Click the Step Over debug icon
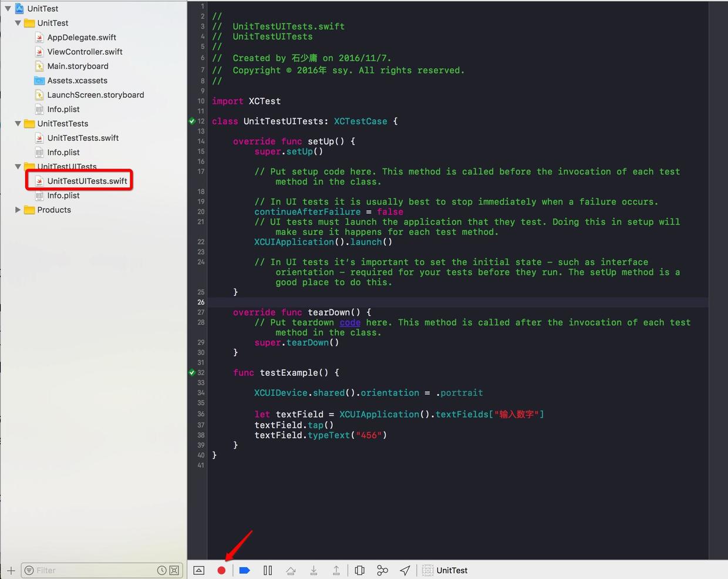The width and height of the screenshot is (728, 579). tap(291, 570)
